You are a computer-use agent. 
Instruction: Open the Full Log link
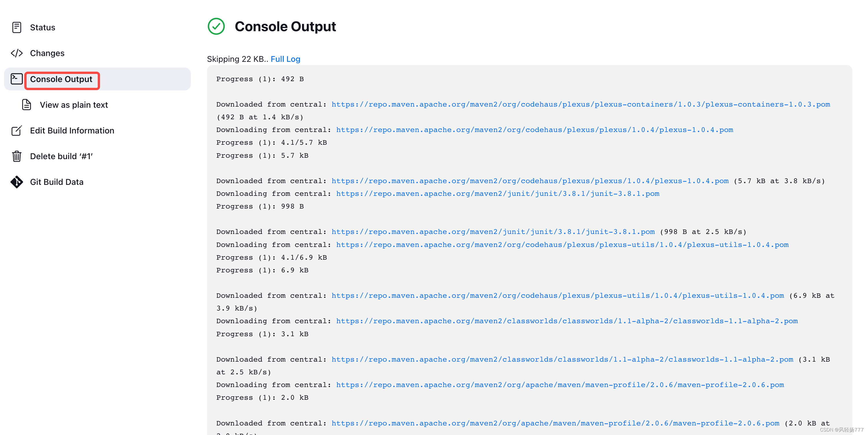point(285,59)
